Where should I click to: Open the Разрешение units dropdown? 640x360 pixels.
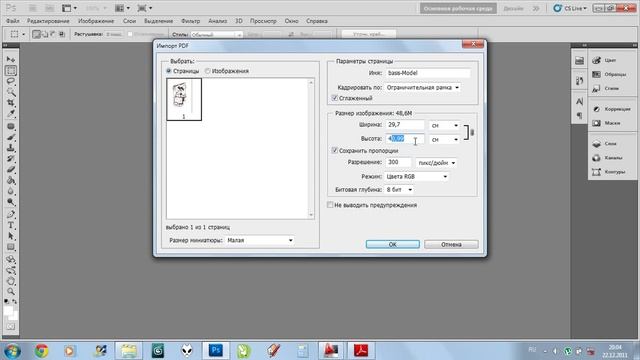tap(436, 163)
